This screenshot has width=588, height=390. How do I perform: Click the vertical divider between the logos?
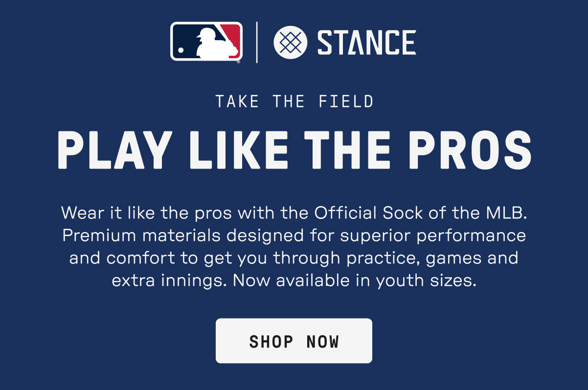point(257,42)
